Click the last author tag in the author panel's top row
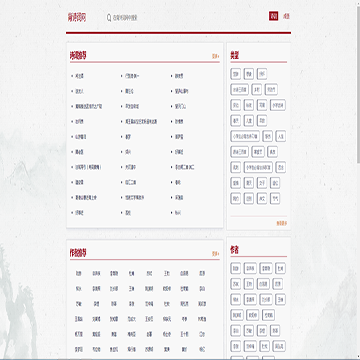The image size is (360, 360). coord(280,268)
